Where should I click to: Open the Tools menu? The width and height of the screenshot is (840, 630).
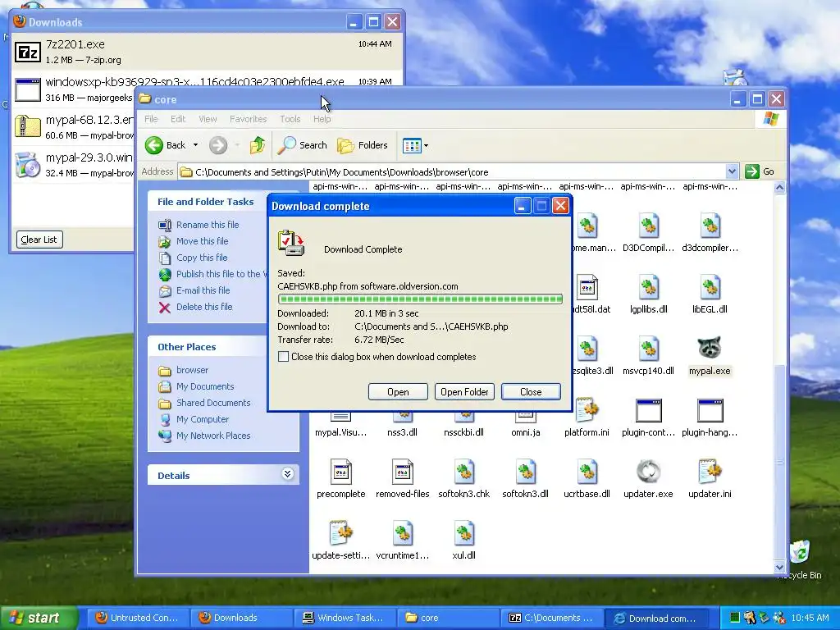coord(290,119)
